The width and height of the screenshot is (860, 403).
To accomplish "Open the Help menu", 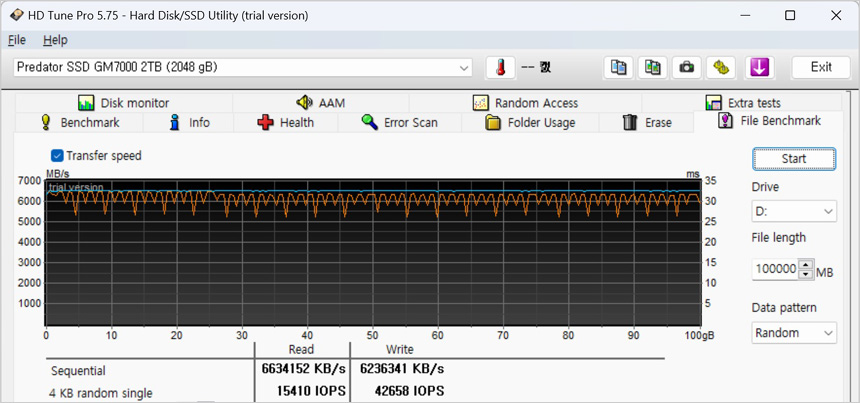I will point(55,40).
